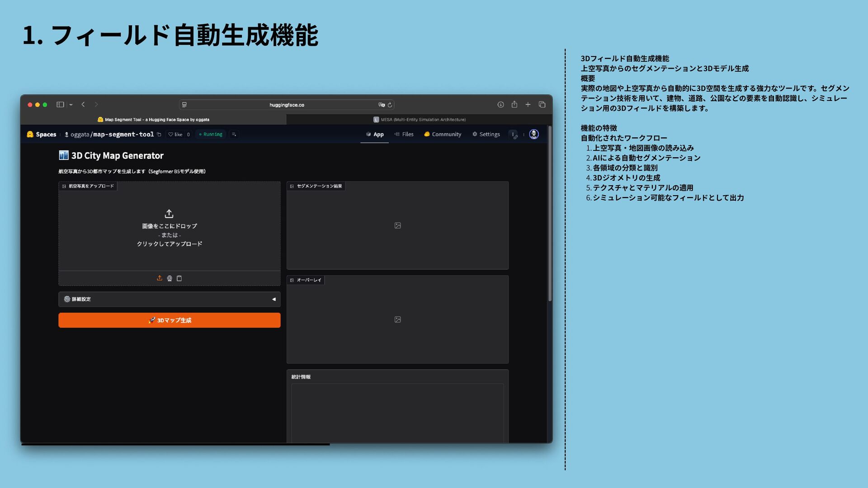Copy the repo name map-segment-tool icon
Viewport: 868px width, 488px height.
pyautogui.click(x=159, y=135)
